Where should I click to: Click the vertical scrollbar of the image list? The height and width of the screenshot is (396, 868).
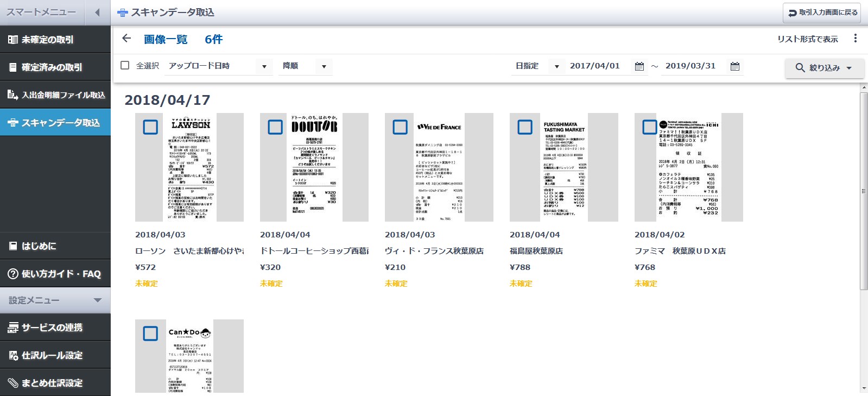point(863,190)
